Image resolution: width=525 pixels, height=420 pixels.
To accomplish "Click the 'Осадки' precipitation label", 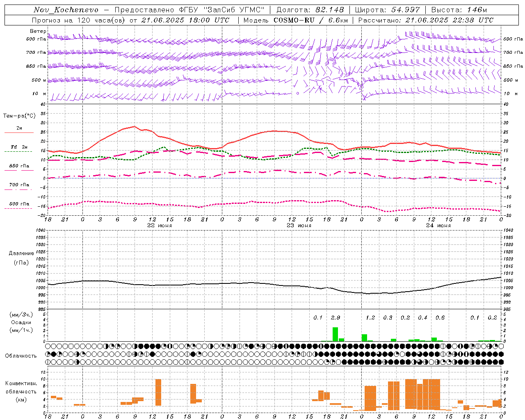I will [x=21, y=322].
